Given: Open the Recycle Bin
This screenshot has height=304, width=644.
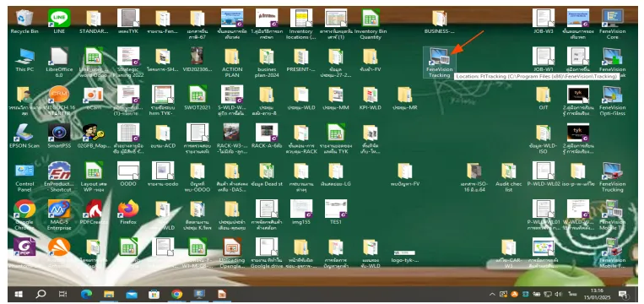Looking at the screenshot, I should [x=24, y=21].
